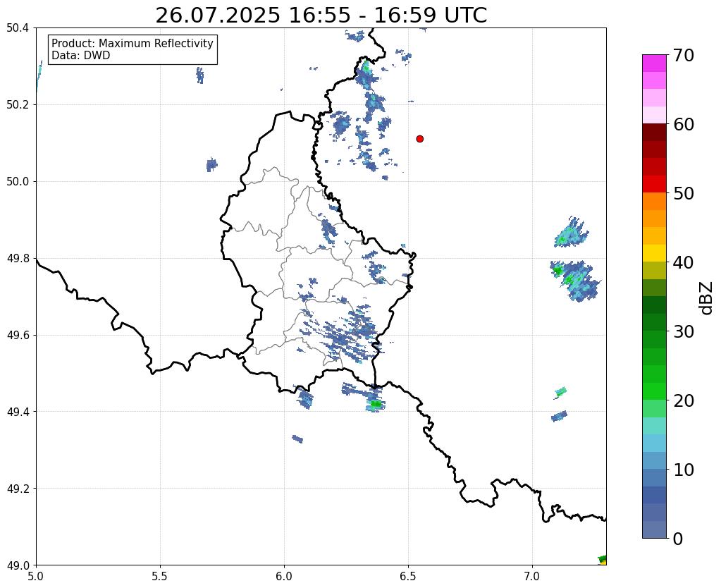Screen dimensions: 721x588
Task: Click the colorbar tick label '40'
Action: [683, 262]
